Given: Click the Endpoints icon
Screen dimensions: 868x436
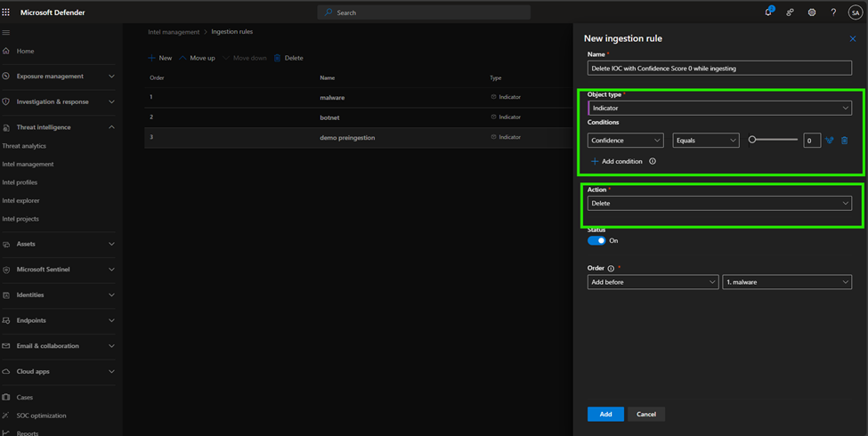Looking at the screenshot, I should coord(6,320).
